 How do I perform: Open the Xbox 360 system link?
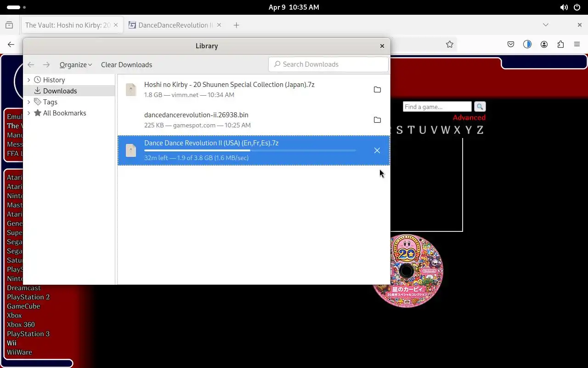21,325
